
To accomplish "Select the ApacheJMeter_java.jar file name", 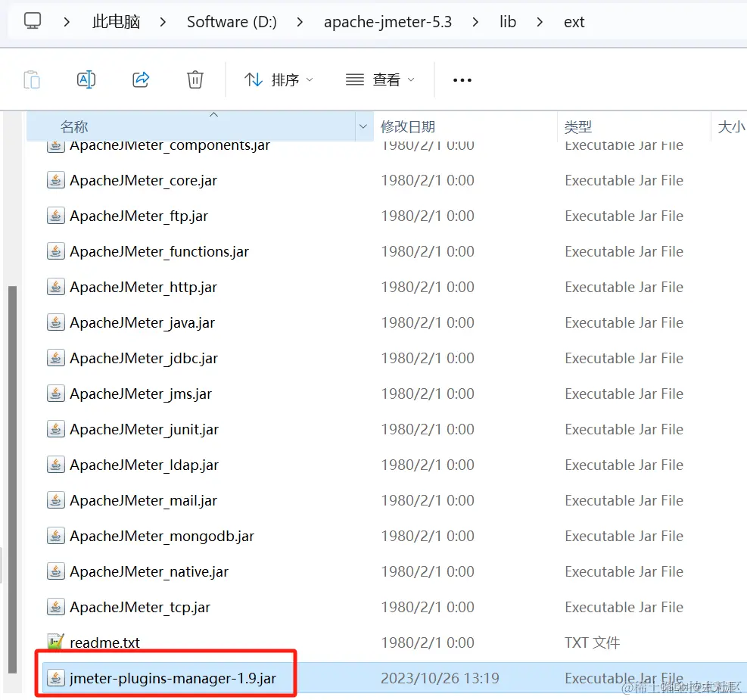I will (x=142, y=323).
